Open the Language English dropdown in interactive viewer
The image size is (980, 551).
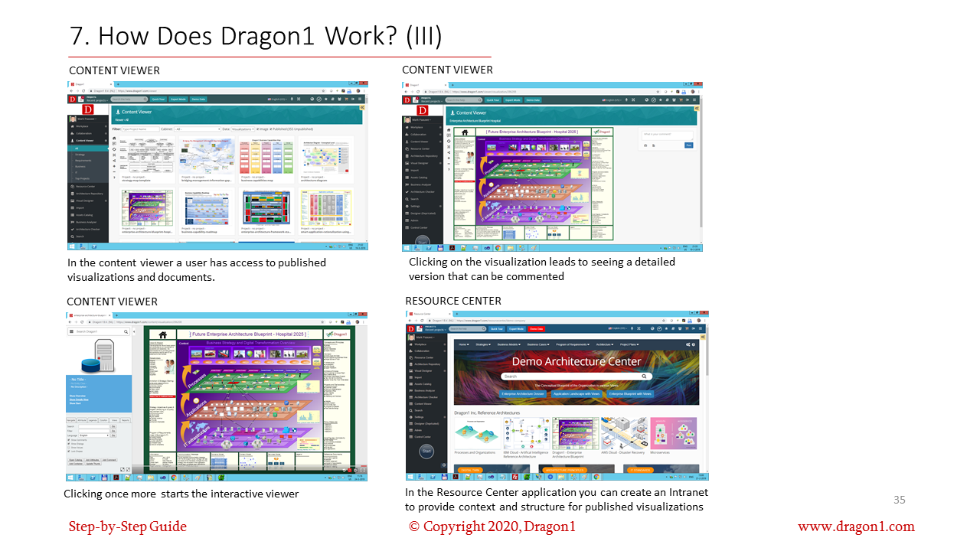click(x=93, y=435)
